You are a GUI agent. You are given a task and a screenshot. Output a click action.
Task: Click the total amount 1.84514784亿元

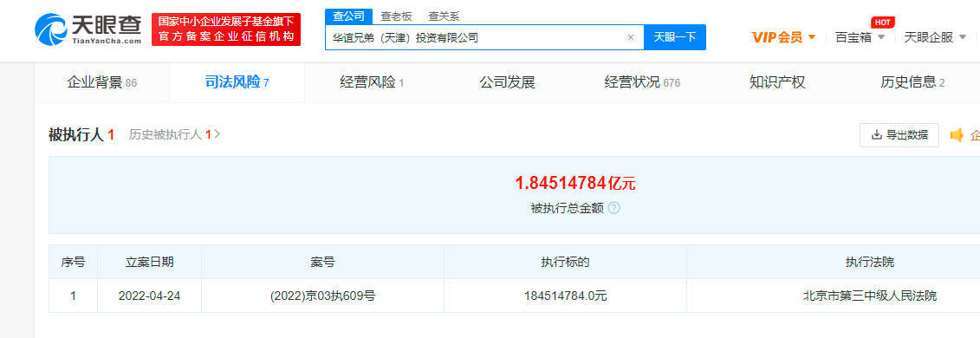coord(575,183)
